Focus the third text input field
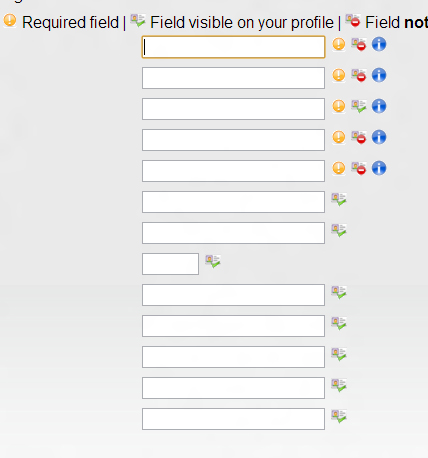The width and height of the screenshot is (428, 458). (x=233, y=109)
